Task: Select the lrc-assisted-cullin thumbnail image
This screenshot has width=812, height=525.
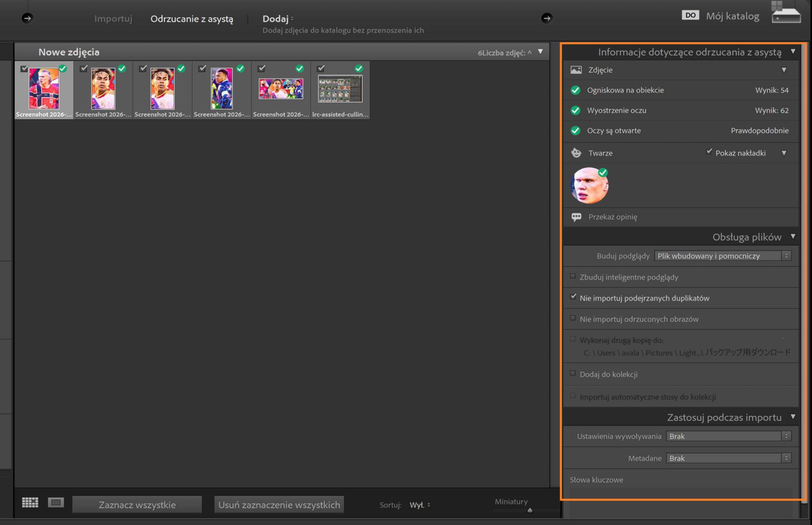Action: coord(340,89)
